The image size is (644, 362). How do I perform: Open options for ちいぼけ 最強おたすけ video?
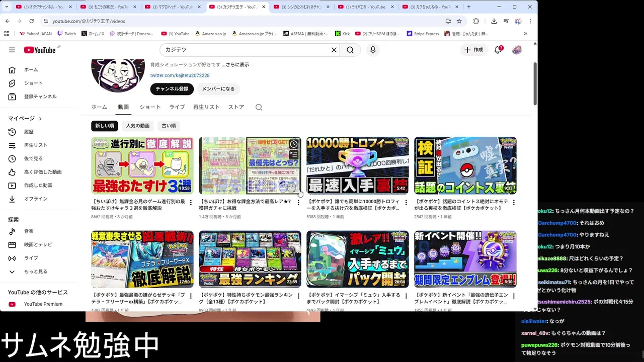tap(191, 203)
